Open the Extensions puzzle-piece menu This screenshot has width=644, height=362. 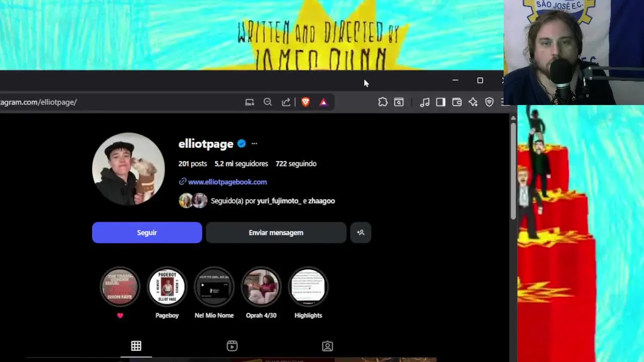tap(383, 102)
